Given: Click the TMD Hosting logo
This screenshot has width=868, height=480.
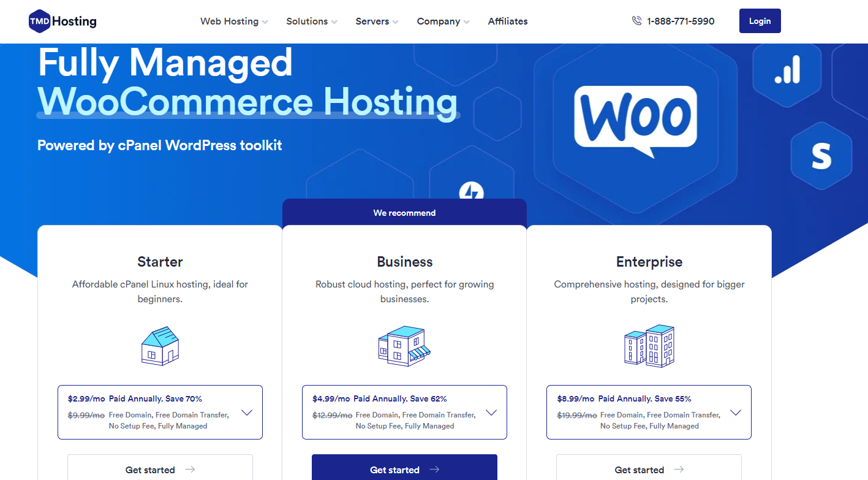Looking at the screenshot, I should 62,21.
